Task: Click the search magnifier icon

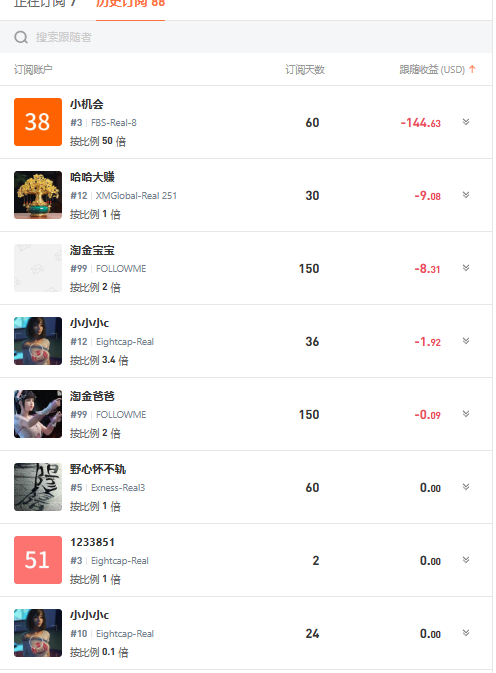Action: click(x=21, y=37)
